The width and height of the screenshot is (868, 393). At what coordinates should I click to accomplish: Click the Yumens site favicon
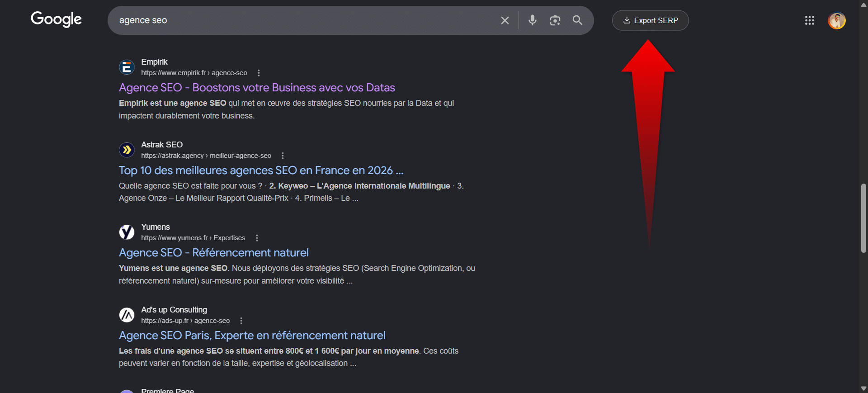point(127,232)
